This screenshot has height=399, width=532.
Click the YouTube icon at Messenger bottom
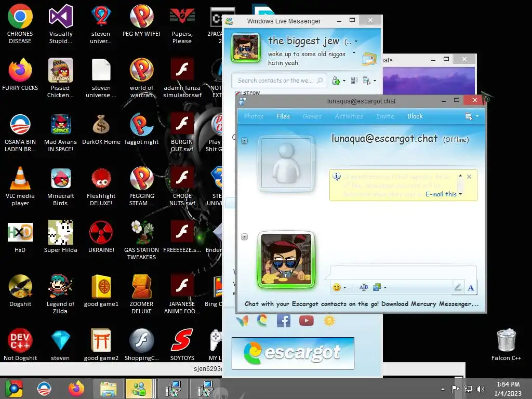(x=307, y=321)
